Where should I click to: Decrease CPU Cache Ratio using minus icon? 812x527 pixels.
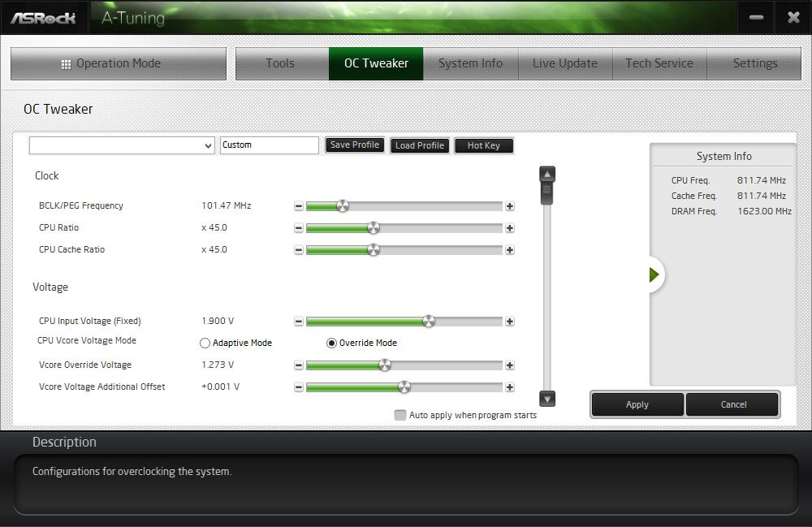(x=298, y=250)
